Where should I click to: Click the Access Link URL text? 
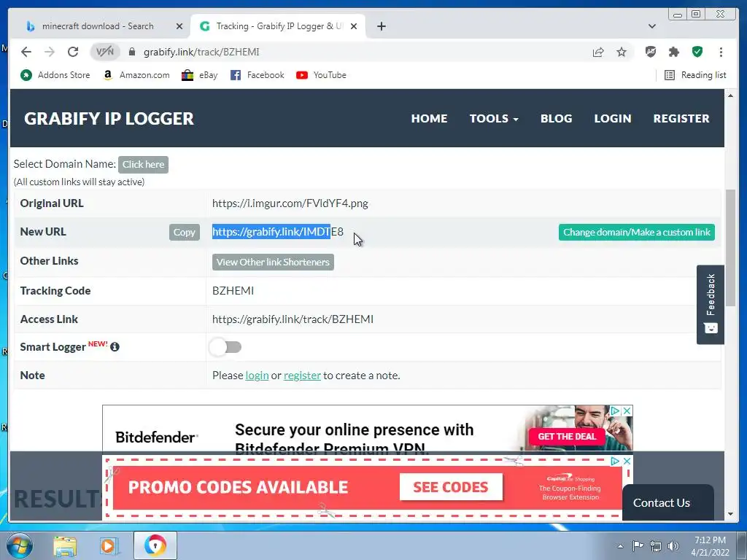pyautogui.click(x=293, y=319)
